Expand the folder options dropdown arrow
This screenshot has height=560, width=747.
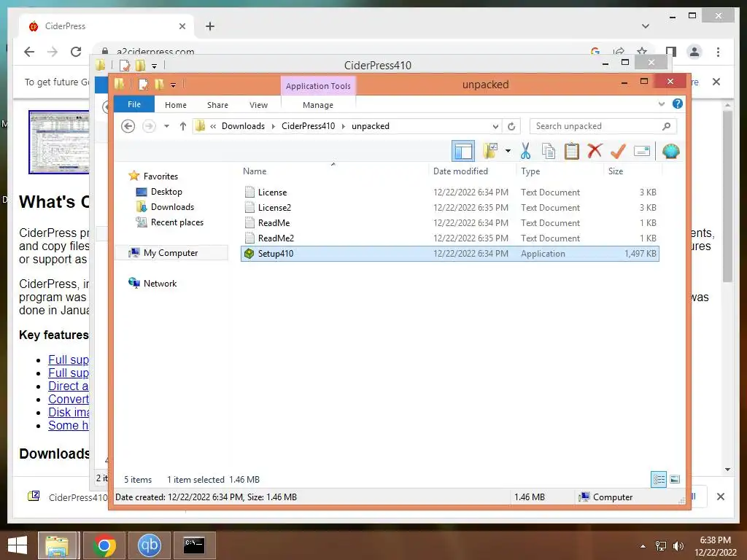click(x=508, y=152)
